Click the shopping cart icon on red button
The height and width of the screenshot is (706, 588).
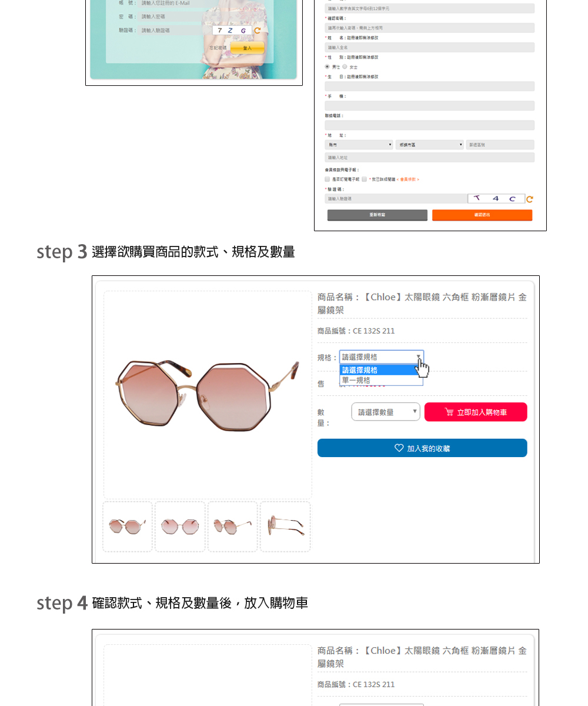click(x=449, y=412)
